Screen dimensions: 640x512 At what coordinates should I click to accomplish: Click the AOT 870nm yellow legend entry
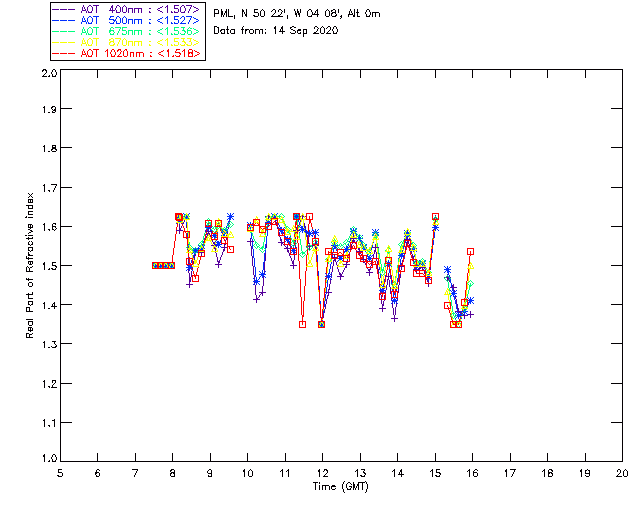(126, 42)
